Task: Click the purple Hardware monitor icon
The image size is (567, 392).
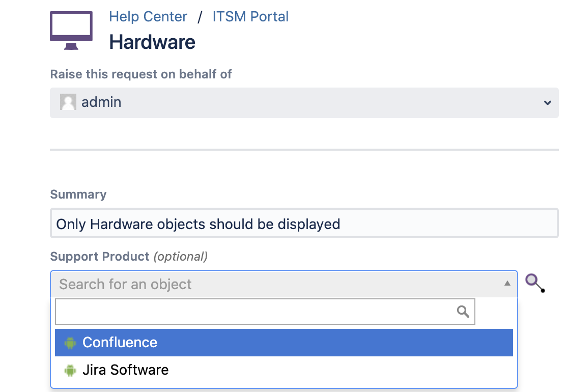Action: pyautogui.click(x=71, y=30)
